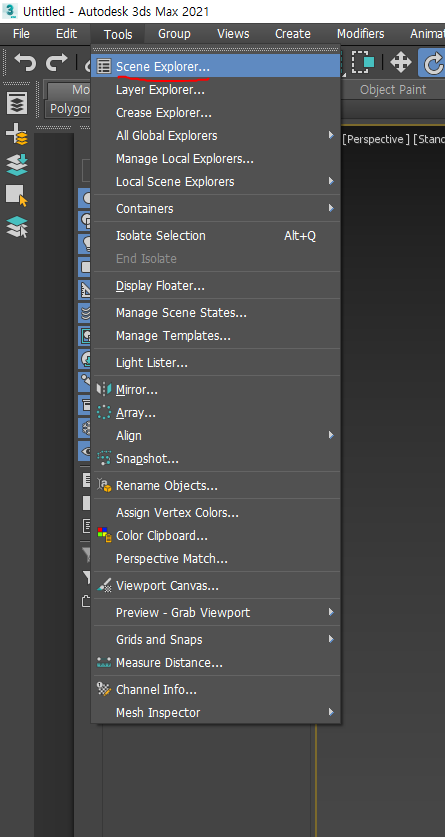Open the Modifiers menu
This screenshot has height=837, width=445.
pyautogui.click(x=361, y=34)
